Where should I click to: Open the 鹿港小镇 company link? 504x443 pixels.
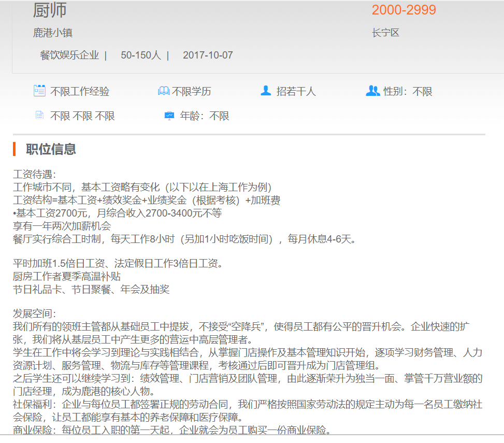(x=53, y=33)
